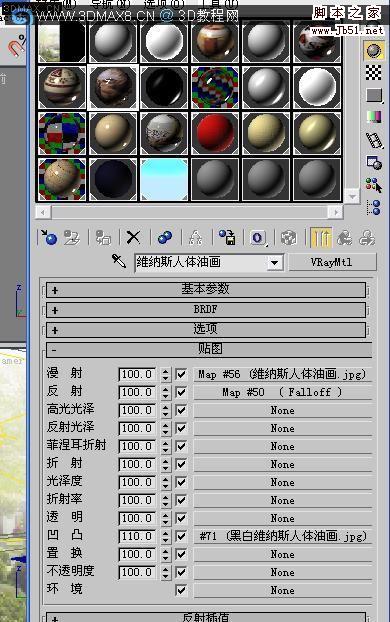Click Make Material Copy two-spheres icon
Image resolution: width=390 pixels, height=622 pixels.
pos(165,238)
